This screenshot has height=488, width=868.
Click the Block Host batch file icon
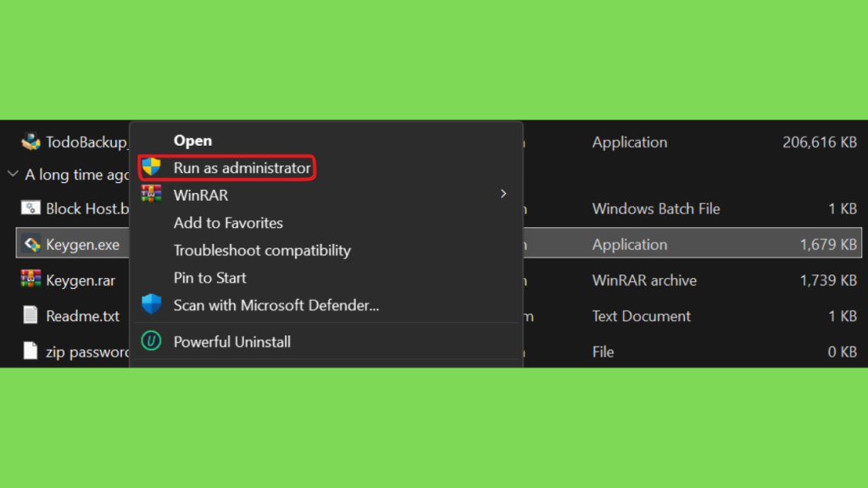pos(31,208)
